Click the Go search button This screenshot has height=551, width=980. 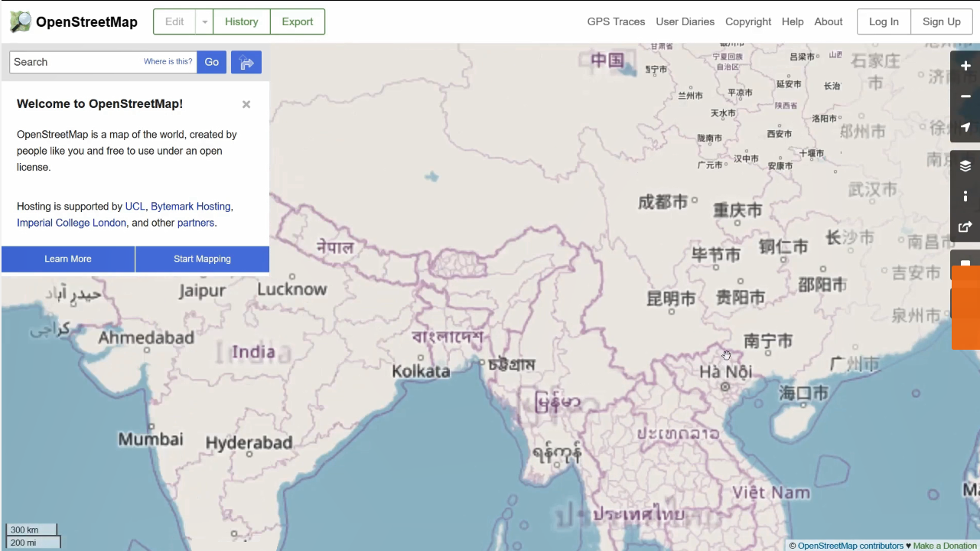tap(212, 62)
